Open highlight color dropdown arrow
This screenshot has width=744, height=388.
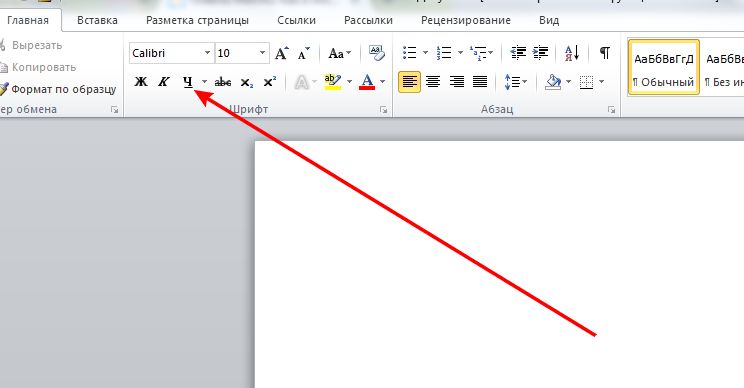tap(349, 82)
